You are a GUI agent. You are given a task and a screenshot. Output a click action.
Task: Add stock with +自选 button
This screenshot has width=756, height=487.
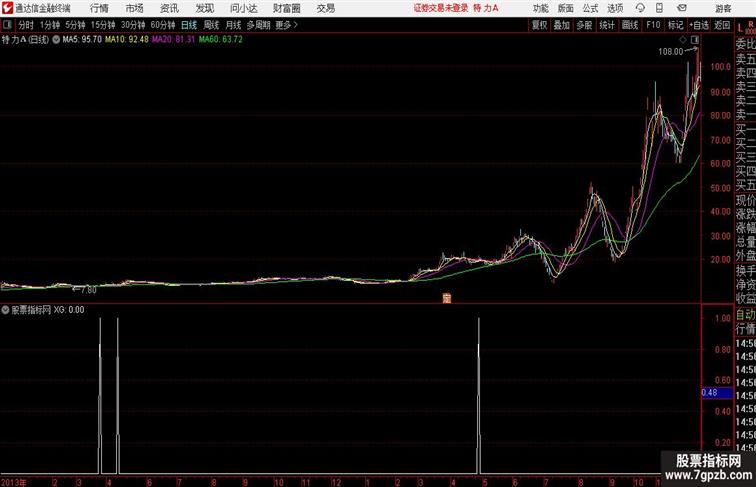(699, 25)
